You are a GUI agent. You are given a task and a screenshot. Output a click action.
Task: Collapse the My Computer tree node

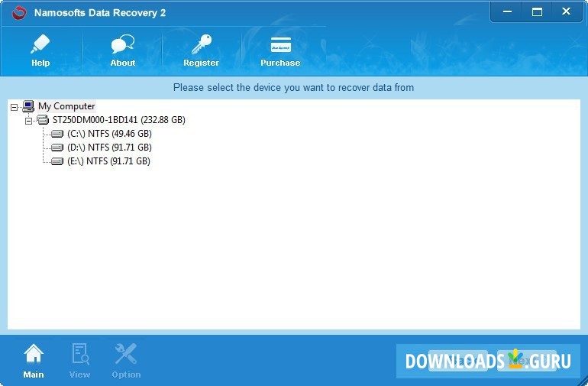[x=14, y=107]
